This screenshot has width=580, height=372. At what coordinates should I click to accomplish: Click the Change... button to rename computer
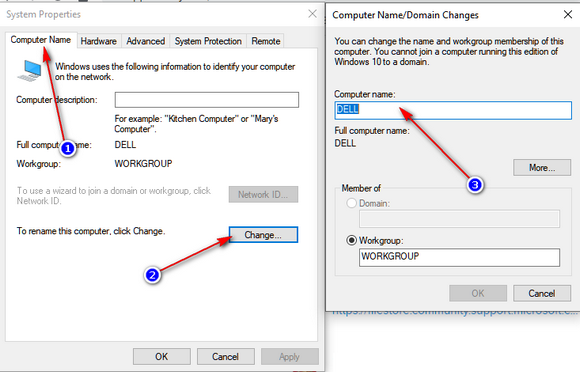coord(263,235)
